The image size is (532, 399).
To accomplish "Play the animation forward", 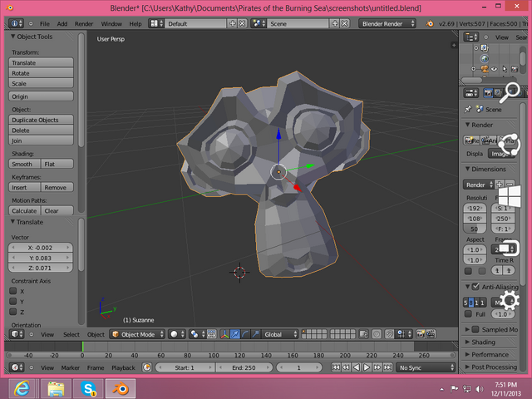I will (x=367, y=367).
